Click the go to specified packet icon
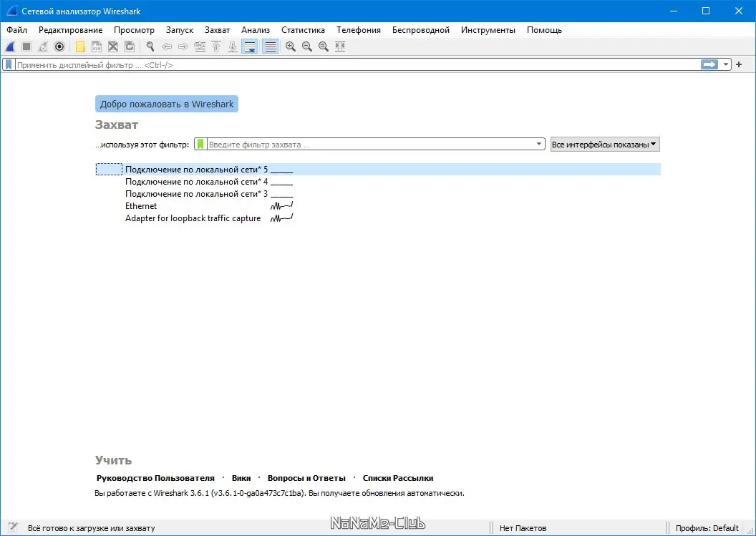This screenshot has width=756, height=536. click(x=200, y=47)
